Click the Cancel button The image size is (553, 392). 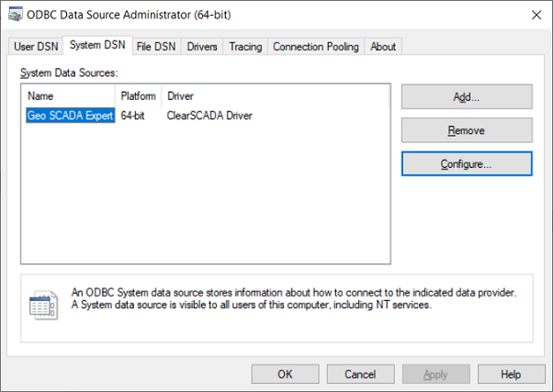(x=359, y=374)
